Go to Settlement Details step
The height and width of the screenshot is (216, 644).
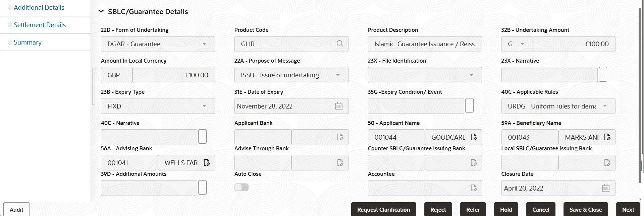click(x=40, y=25)
